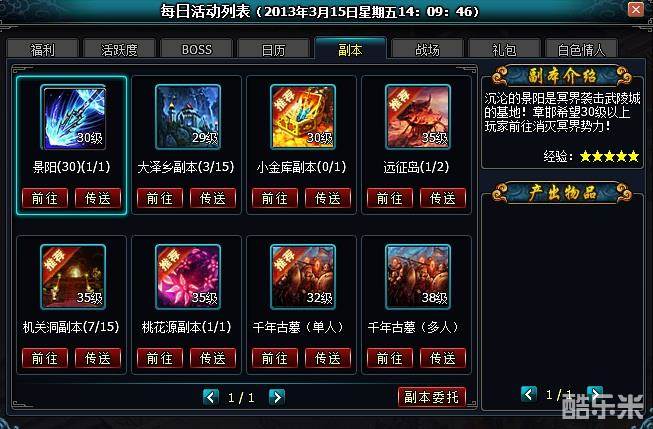This screenshot has width=653, height=429.
Task: Open the 礼包 tab
Action: click(504, 49)
